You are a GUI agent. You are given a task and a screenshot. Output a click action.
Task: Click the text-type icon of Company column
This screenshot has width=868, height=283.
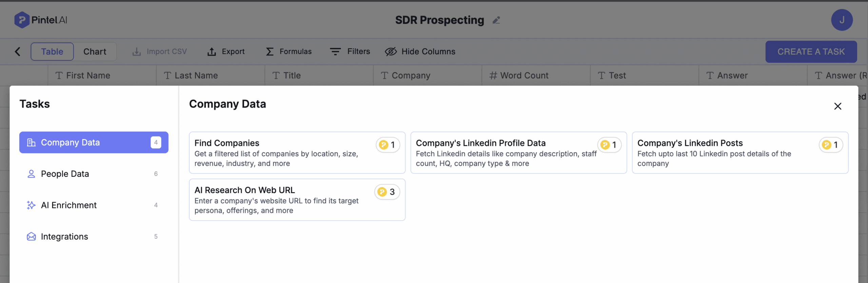pyautogui.click(x=384, y=75)
